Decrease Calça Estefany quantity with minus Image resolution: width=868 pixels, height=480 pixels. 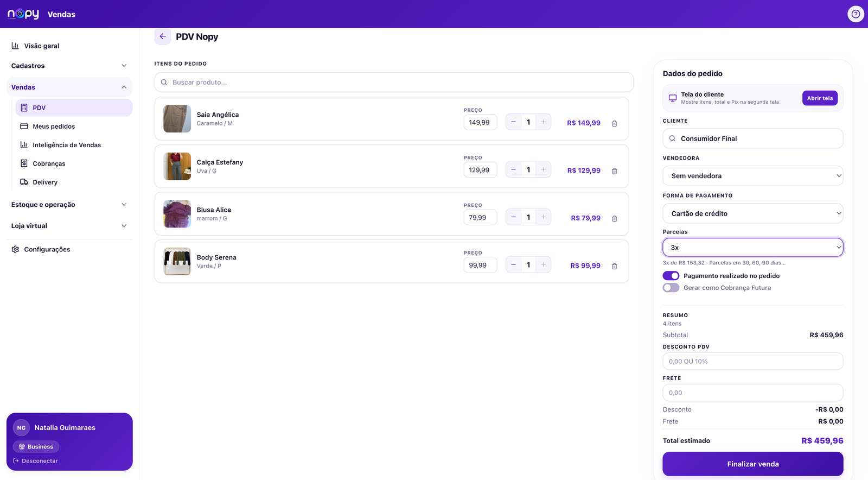click(x=513, y=169)
